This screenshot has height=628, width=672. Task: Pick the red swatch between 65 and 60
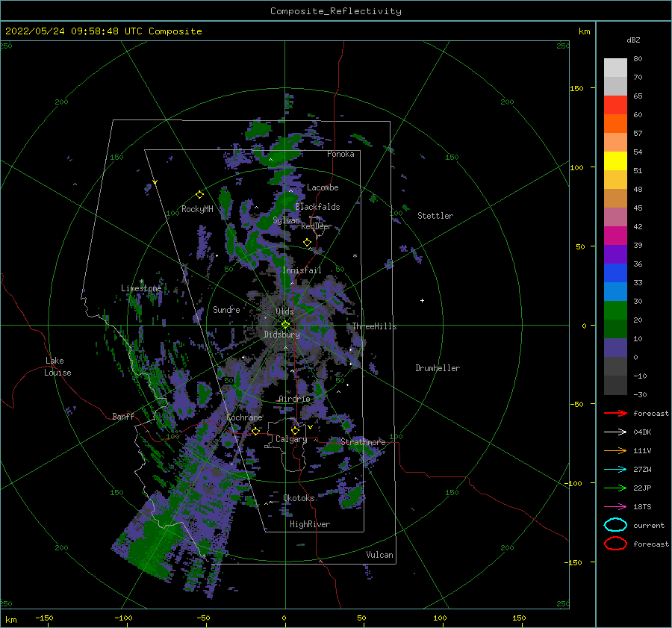pyautogui.click(x=615, y=105)
